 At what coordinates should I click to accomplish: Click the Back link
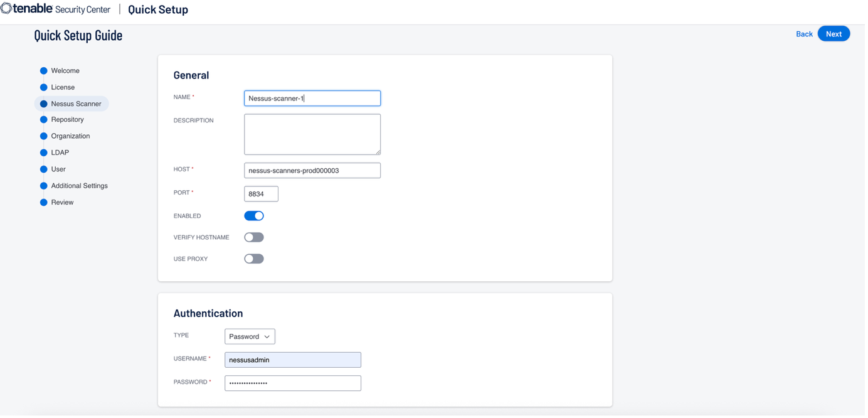804,34
